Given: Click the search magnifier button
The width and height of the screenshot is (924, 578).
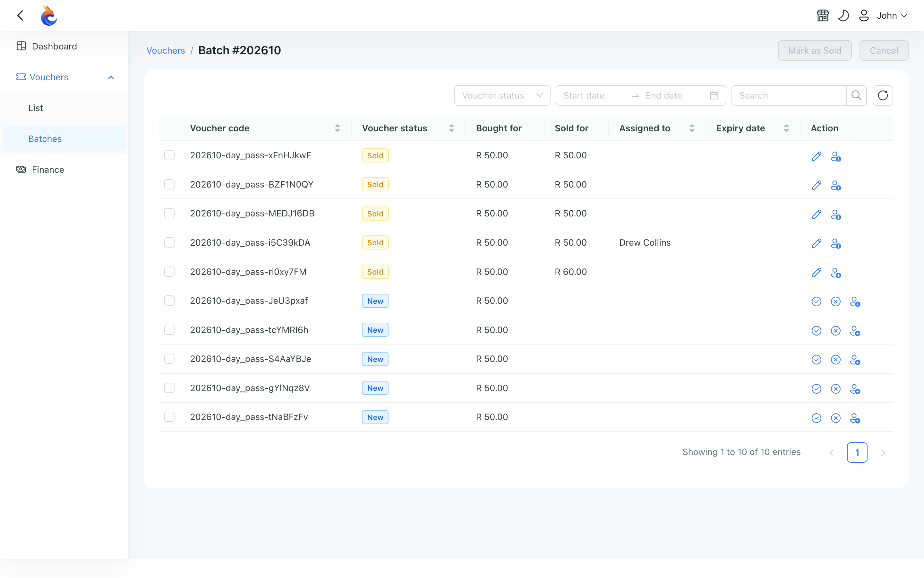Looking at the screenshot, I should 856,95.
